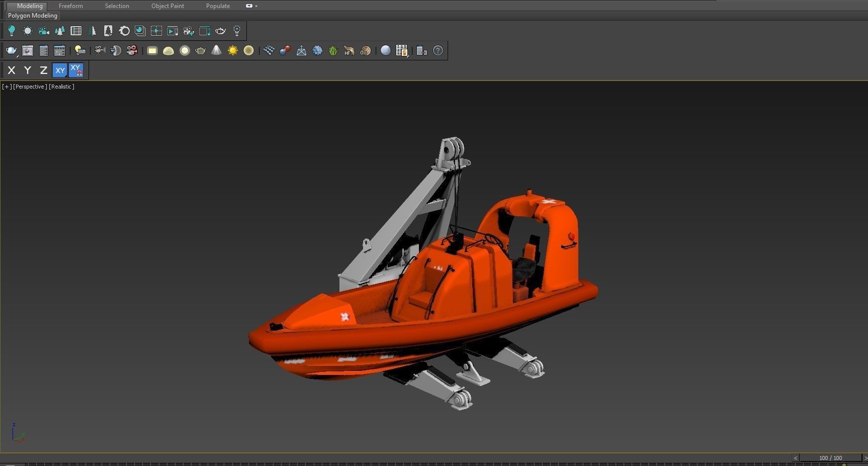Open the Selection ribbon tab
868x466 pixels.
pyautogui.click(x=117, y=6)
